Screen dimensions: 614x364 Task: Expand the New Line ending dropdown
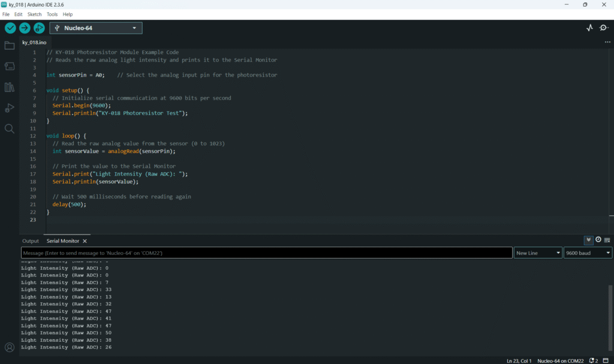coord(538,253)
